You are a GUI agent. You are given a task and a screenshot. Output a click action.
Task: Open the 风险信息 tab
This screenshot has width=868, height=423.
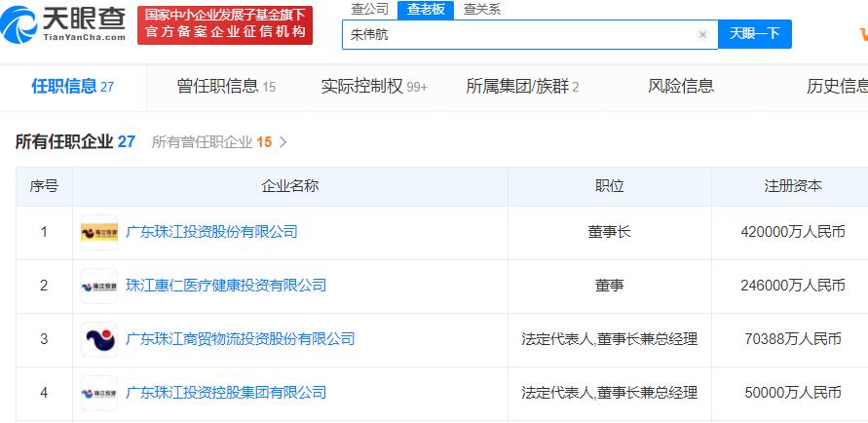(681, 86)
